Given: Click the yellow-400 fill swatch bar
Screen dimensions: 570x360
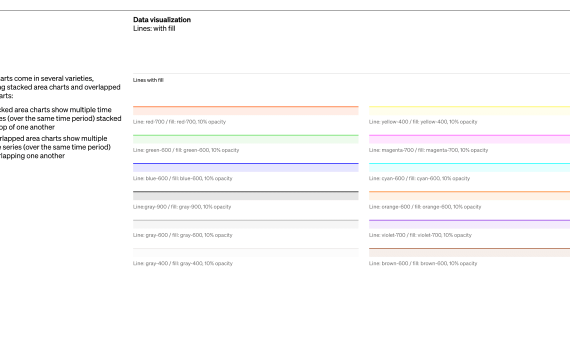Looking at the screenshot, I should click(469, 111).
